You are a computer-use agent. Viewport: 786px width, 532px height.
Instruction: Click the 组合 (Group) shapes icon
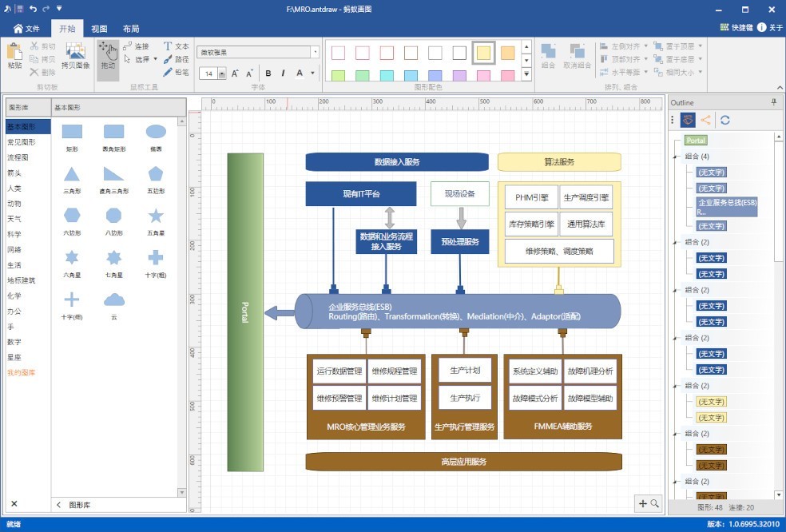(548, 56)
